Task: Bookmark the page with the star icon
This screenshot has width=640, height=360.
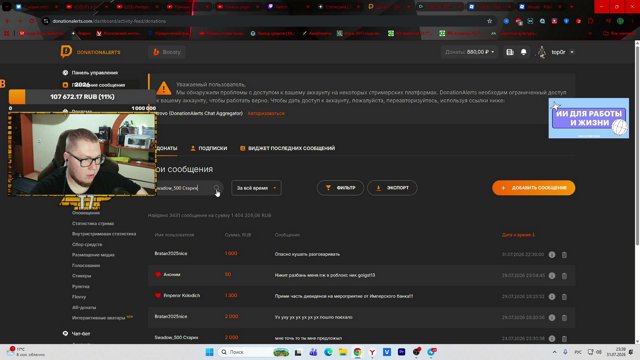Action: coord(489,21)
